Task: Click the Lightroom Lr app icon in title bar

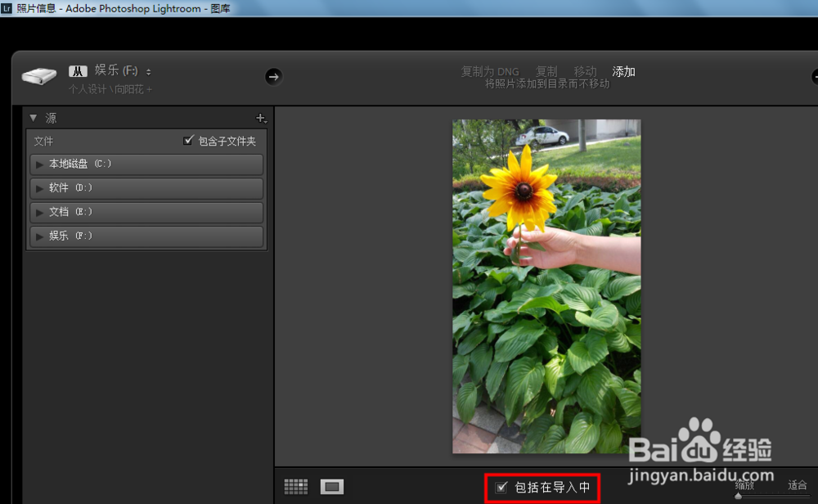Action: [6, 8]
